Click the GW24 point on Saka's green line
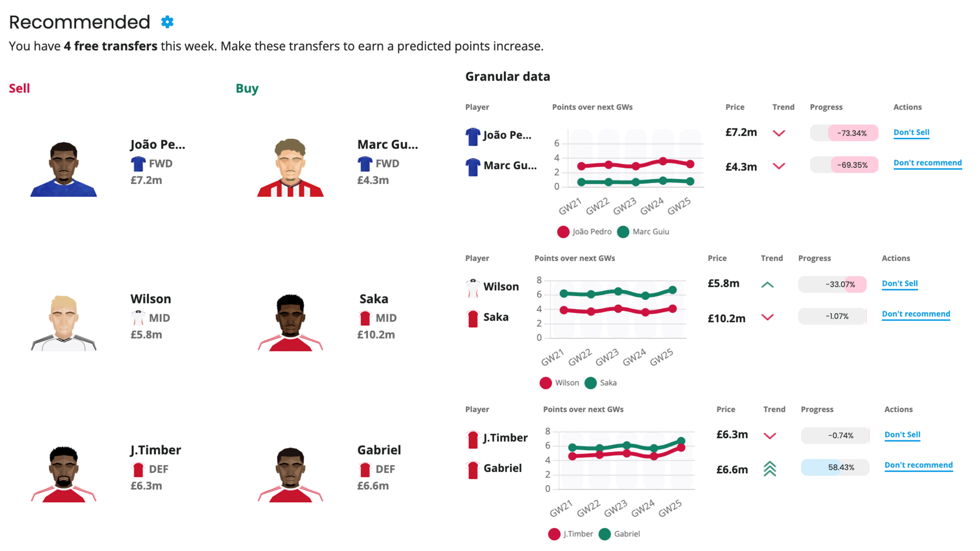This screenshot has height=551, width=980. [x=645, y=296]
